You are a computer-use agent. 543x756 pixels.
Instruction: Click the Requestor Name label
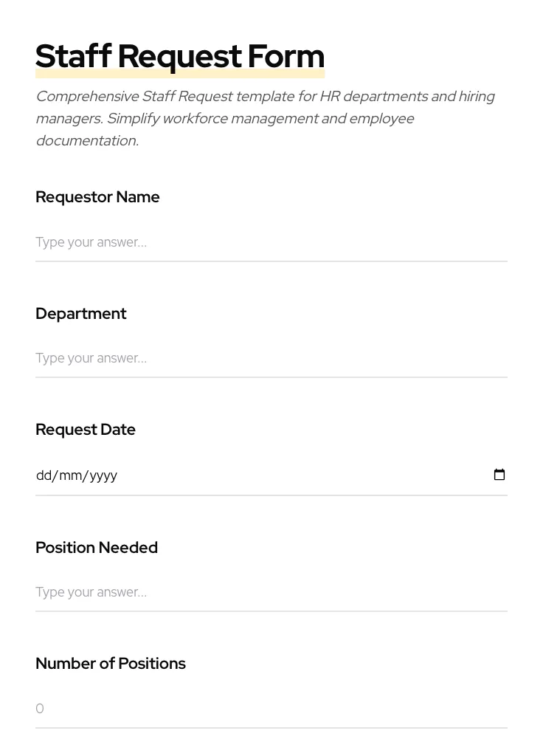point(97,197)
